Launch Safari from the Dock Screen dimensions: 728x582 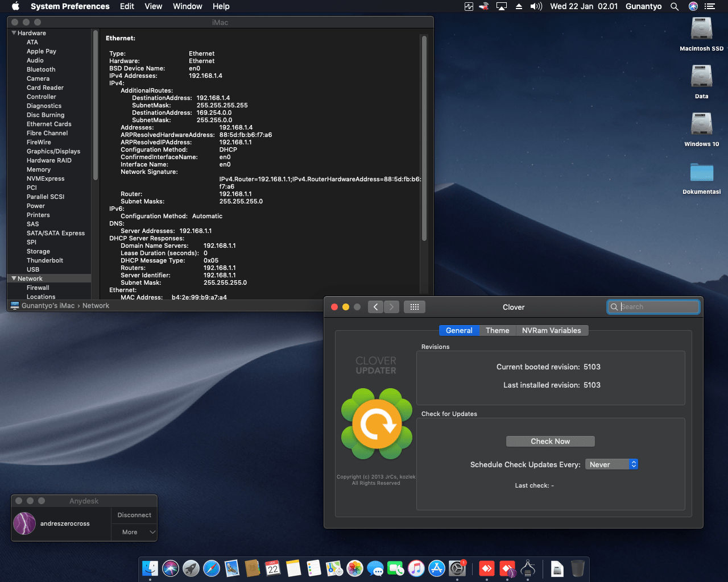[x=212, y=568]
